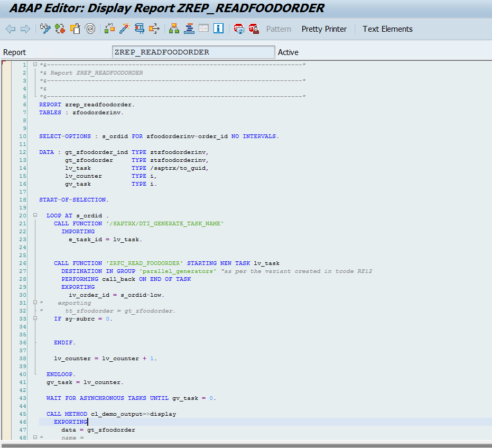Image resolution: width=492 pixels, height=448 pixels.
Task: Click the Report name field ZREP_READFOODORDER
Action: (193, 52)
